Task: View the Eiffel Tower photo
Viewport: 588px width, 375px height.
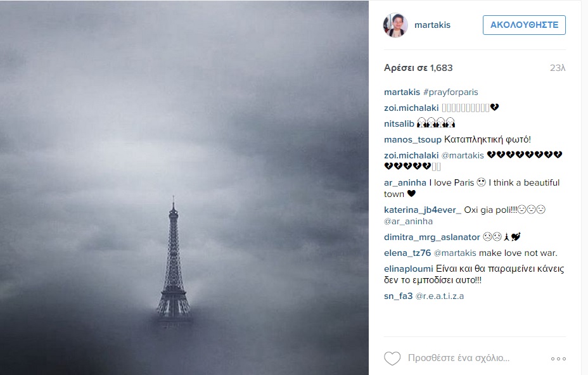Action: pyautogui.click(x=184, y=187)
